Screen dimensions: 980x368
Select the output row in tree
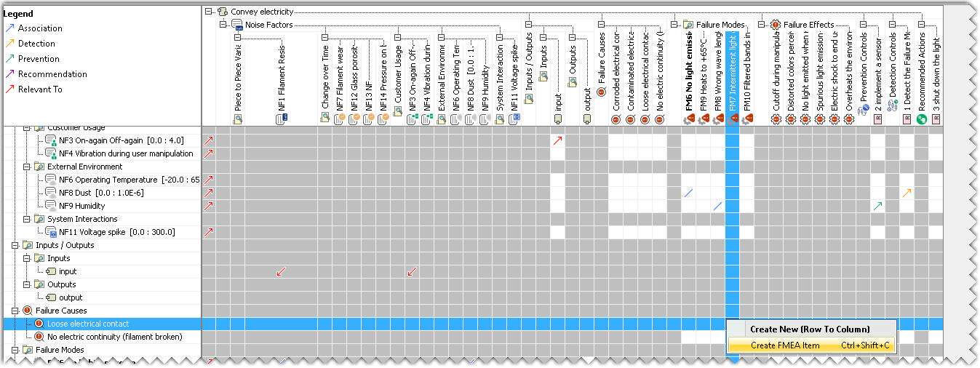point(102,297)
